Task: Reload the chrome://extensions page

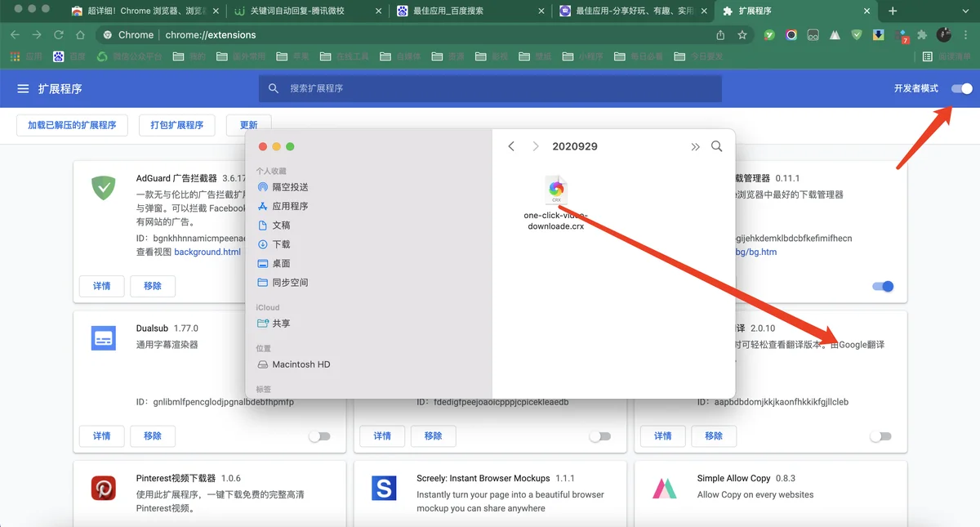Action: click(59, 35)
